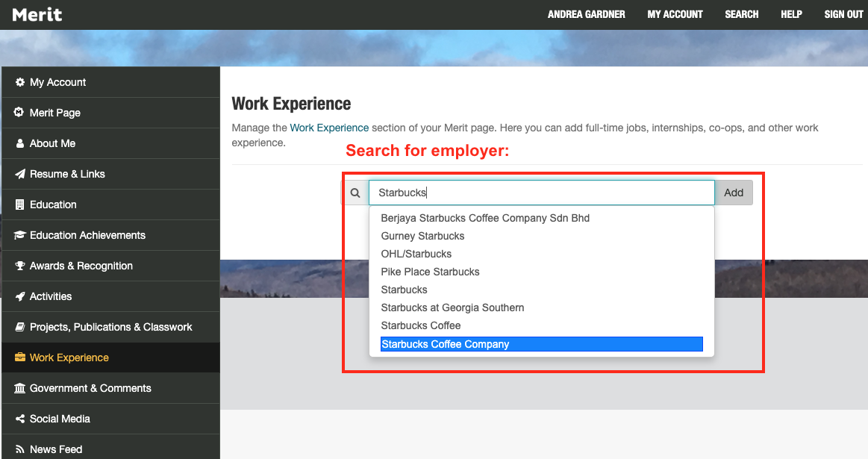Screen dimensions: 868x459
Task: Click the Merit Page badge icon
Action: tap(19, 112)
